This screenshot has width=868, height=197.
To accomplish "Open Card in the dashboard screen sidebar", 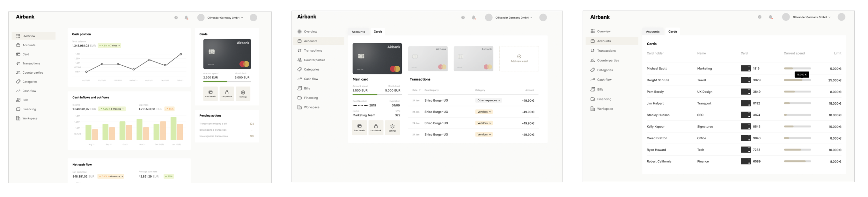I will (x=23, y=54).
